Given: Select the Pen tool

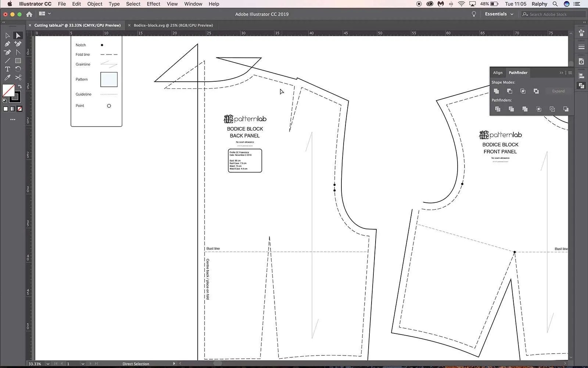Looking at the screenshot, I should pos(7,43).
